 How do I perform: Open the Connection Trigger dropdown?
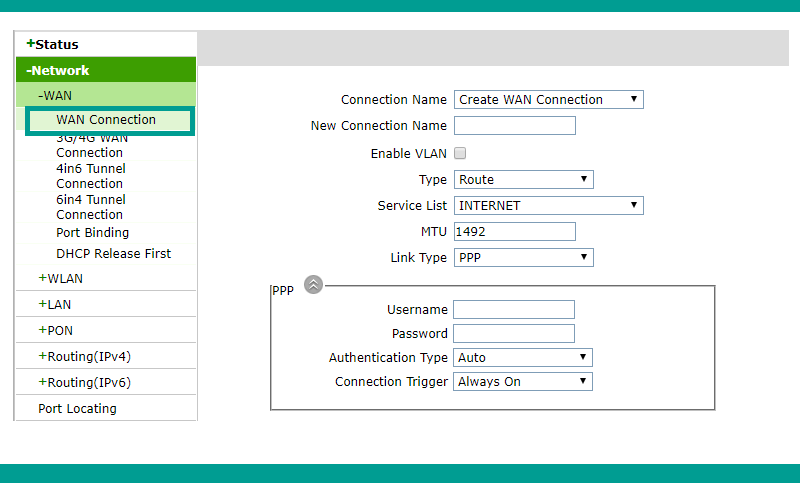(522, 382)
